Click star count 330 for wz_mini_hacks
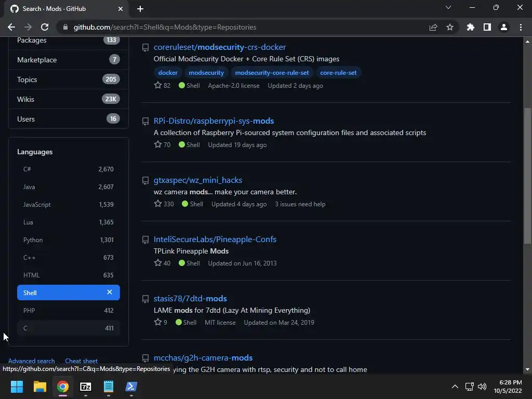Screen dimensions: 532x399 click(164, 204)
